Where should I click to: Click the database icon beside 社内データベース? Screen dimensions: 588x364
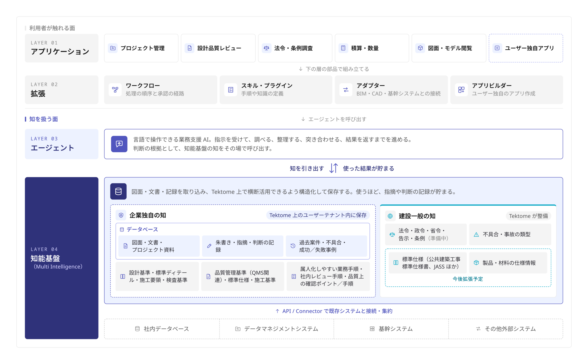137,329
